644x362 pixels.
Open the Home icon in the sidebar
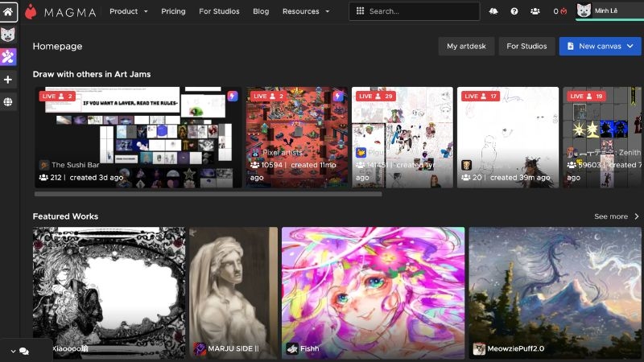[8, 11]
